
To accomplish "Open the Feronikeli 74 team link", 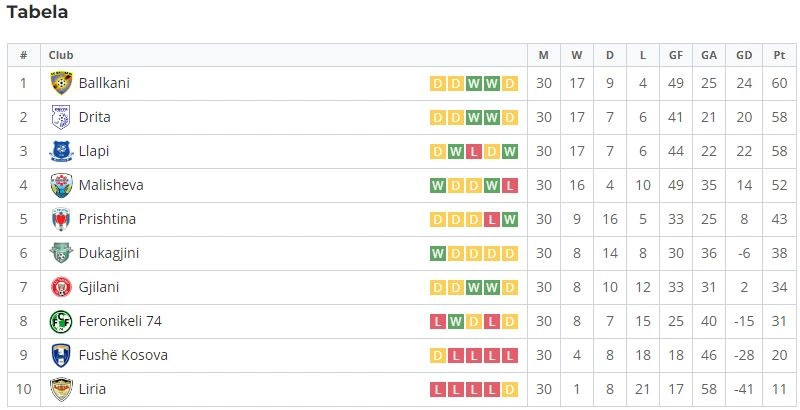I will [120, 321].
